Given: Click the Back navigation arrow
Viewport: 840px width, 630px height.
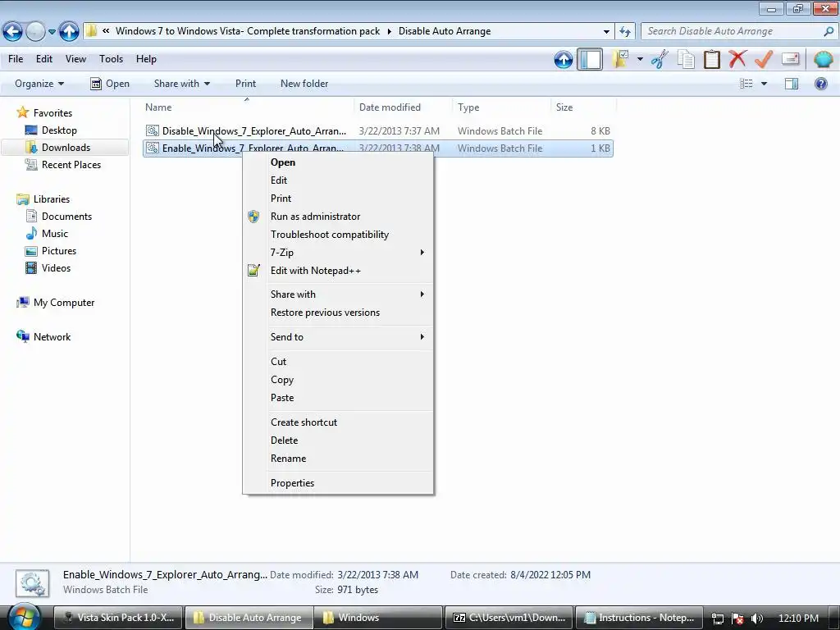Looking at the screenshot, I should coord(12,32).
